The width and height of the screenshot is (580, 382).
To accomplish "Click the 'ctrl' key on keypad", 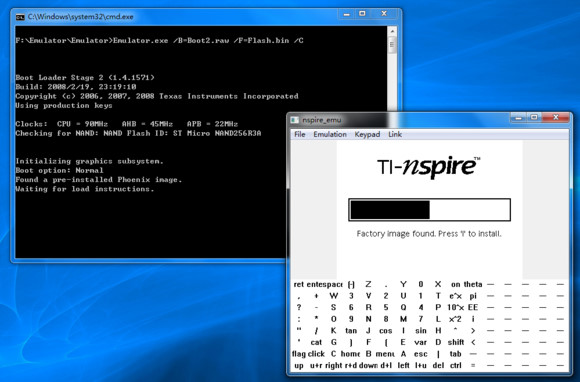I will tap(456, 365).
